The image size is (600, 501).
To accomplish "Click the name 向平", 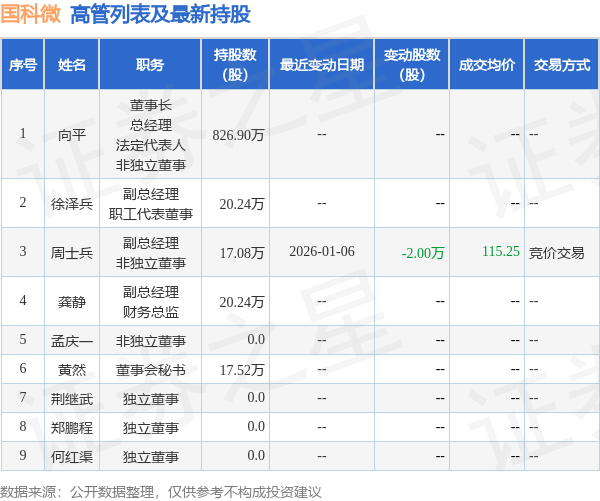I will click(72, 135).
